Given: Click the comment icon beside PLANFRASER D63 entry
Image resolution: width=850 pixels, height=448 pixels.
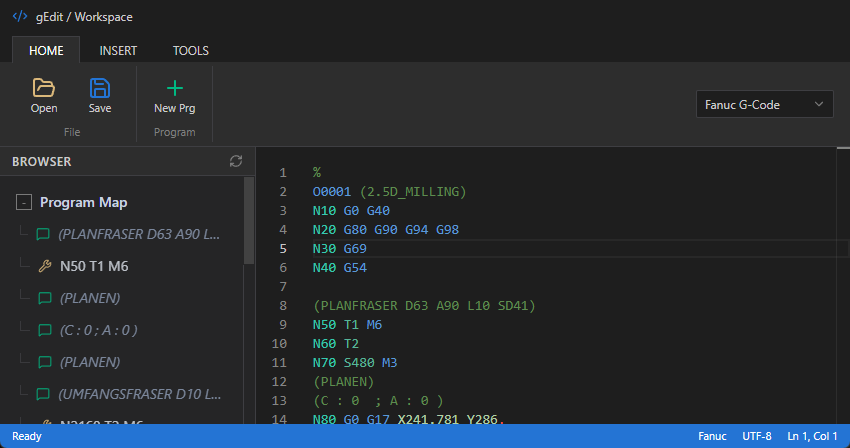Looking at the screenshot, I should click(43, 234).
